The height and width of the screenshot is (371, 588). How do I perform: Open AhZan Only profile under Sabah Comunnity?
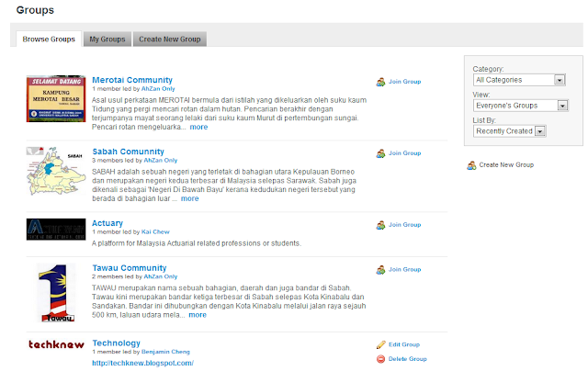[161, 161]
